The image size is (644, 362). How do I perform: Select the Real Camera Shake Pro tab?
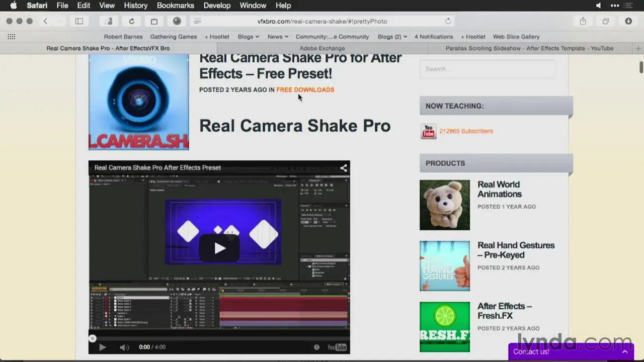(x=108, y=48)
